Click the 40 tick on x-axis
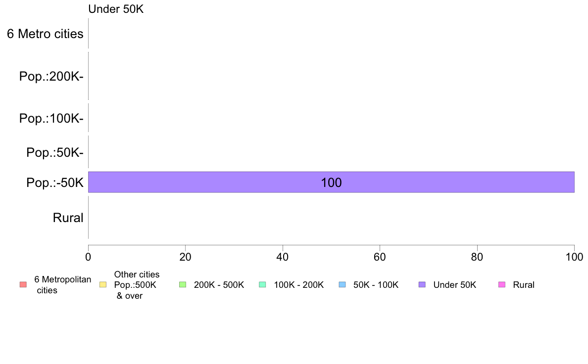This screenshot has width=588, height=364. coord(283,257)
